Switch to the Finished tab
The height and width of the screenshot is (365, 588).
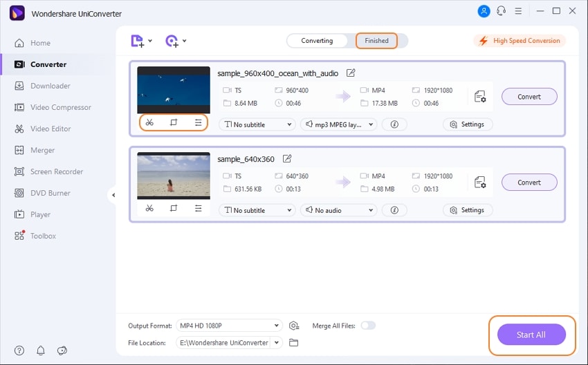pos(376,41)
